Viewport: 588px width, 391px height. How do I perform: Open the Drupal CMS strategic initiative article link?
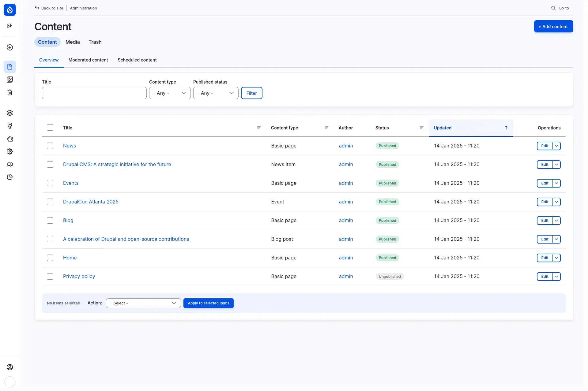[117, 164]
